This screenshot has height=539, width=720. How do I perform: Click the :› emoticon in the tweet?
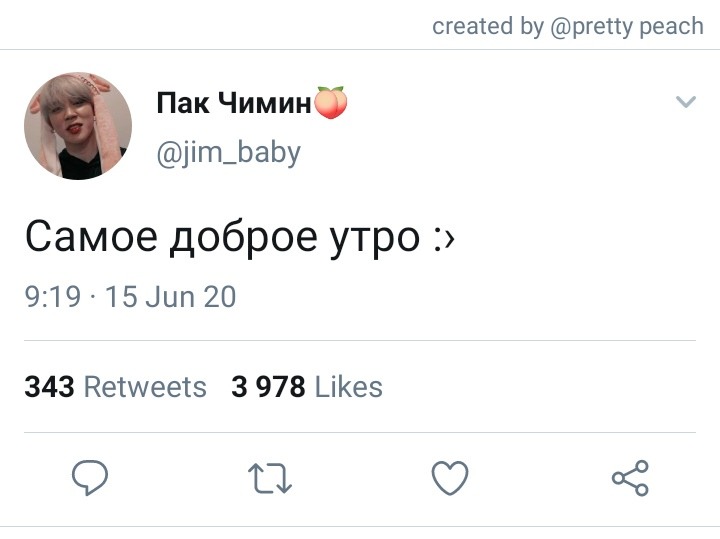coord(444,239)
